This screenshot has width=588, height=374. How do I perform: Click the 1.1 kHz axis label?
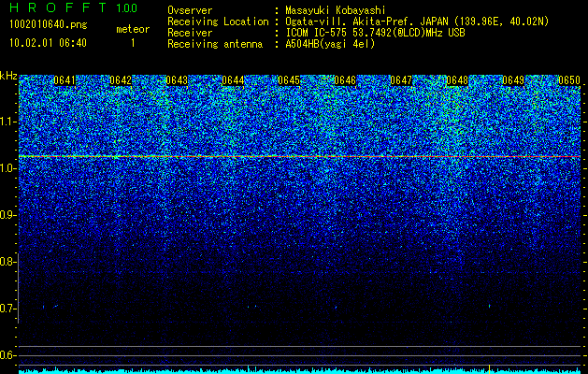click(x=8, y=122)
